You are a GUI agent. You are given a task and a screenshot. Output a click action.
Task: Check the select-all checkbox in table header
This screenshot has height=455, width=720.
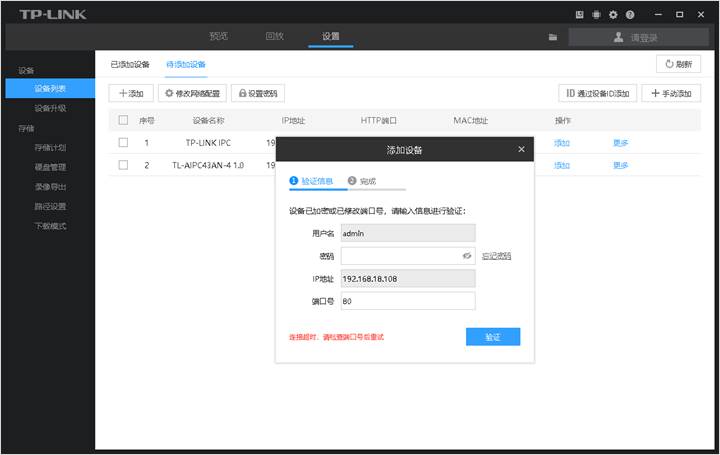[123, 120]
